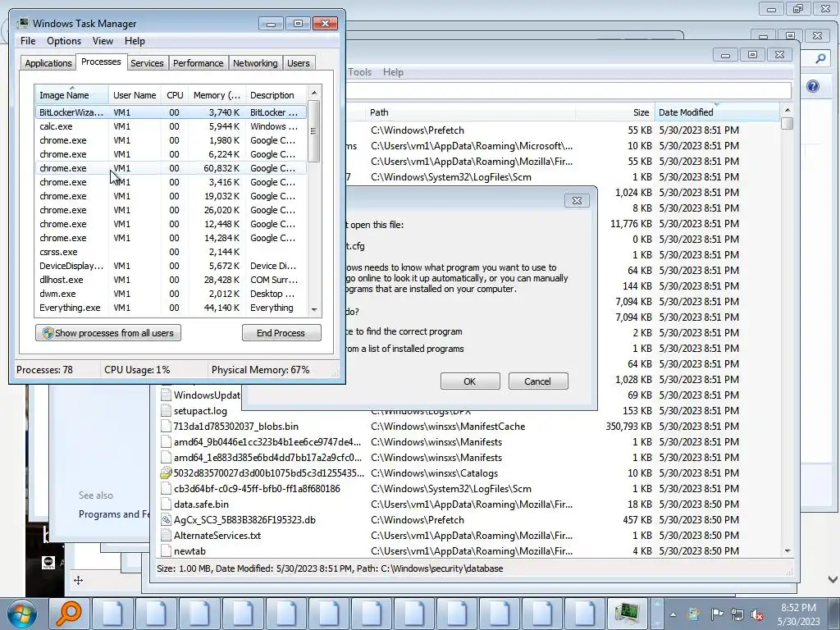Sort processes by User Name column

pos(135,95)
